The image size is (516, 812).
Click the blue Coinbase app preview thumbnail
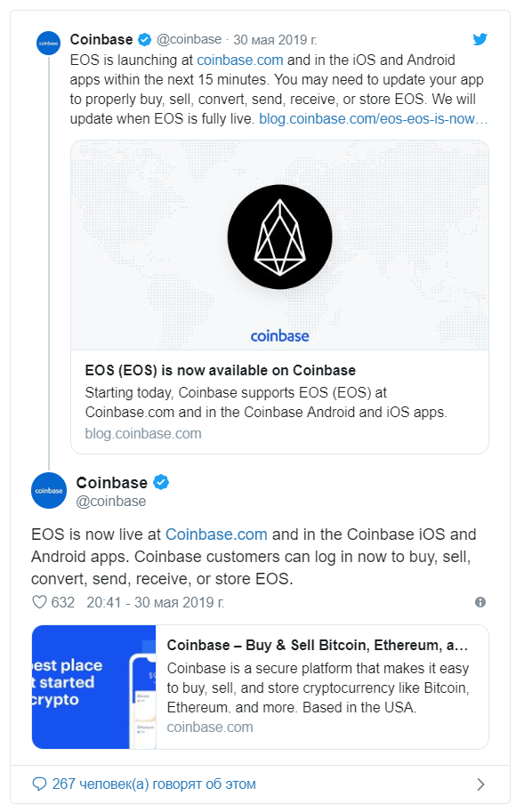pos(93,687)
